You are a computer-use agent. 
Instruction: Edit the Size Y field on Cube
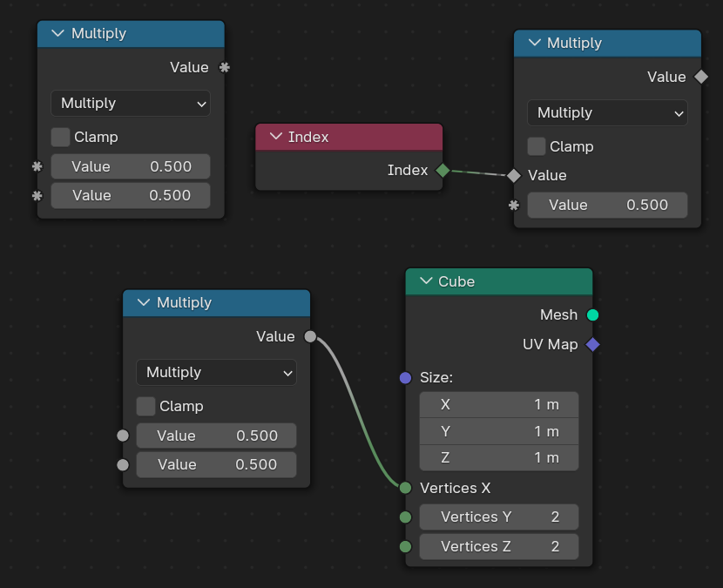[x=499, y=431]
